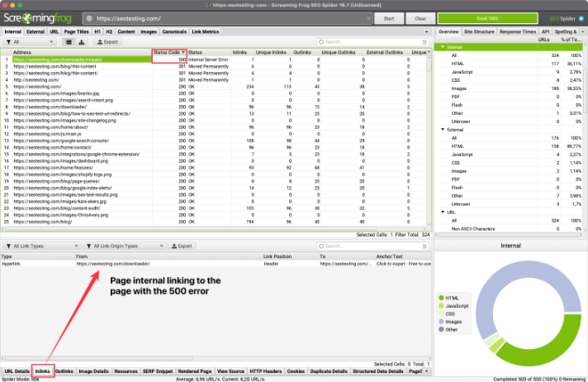The image size is (588, 382).
Task: Start the crawl
Action: pyautogui.click(x=389, y=18)
